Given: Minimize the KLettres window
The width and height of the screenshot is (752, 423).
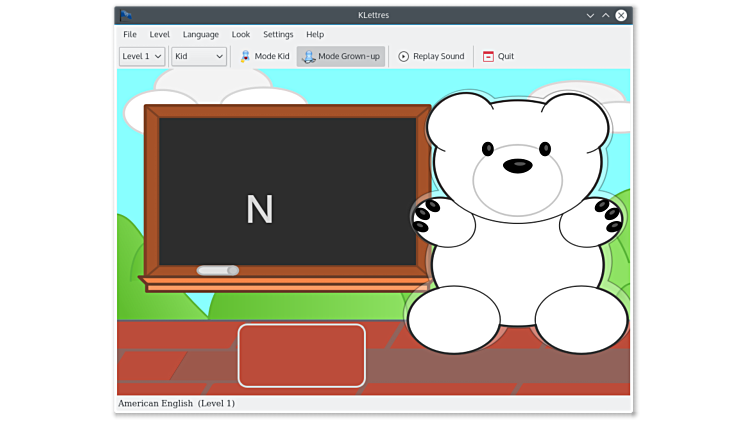Looking at the screenshot, I should point(590,15).
